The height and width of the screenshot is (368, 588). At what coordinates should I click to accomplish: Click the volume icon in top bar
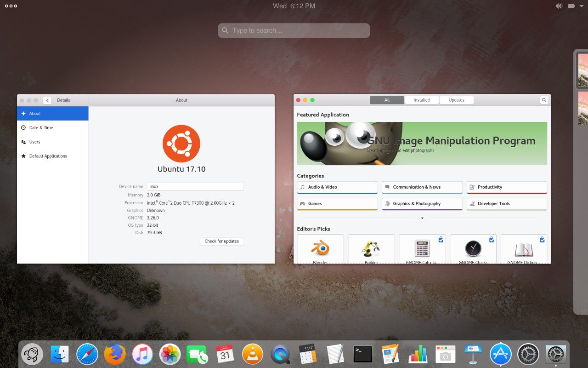click(x=559, y=6)
